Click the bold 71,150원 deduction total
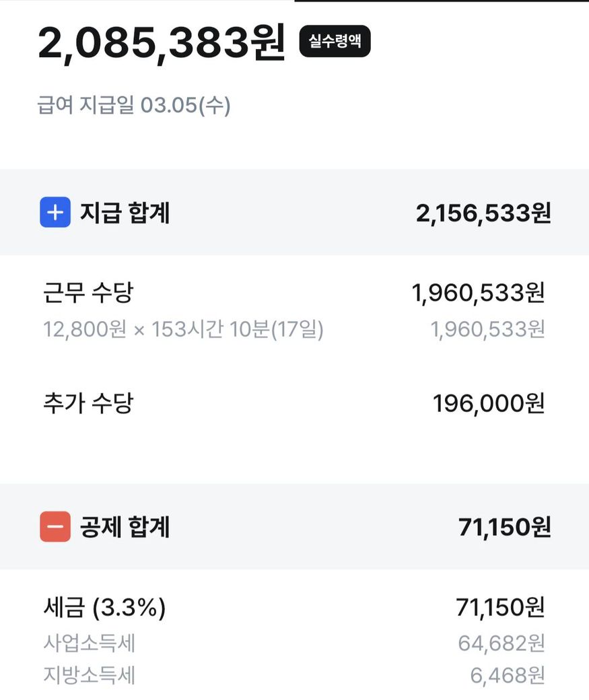Screen dimensions: 589x700 [x=504, y=527]
